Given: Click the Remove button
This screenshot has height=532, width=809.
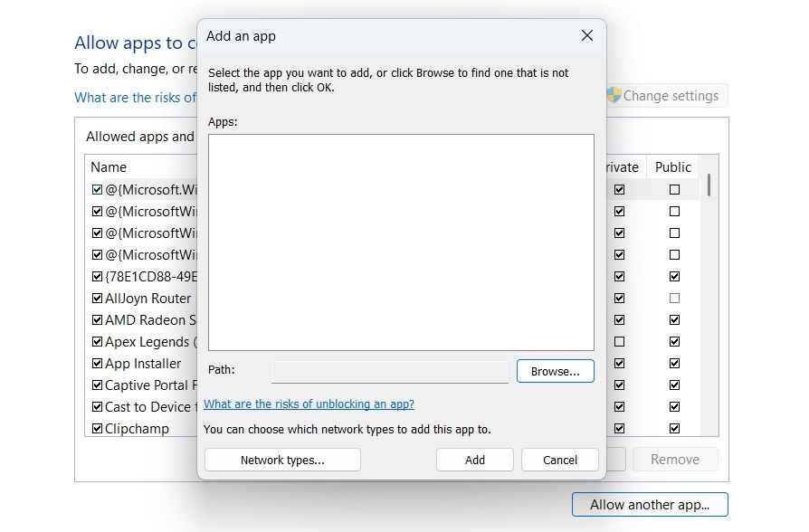Looking at the screenshot, I should (x=675, y=460).
